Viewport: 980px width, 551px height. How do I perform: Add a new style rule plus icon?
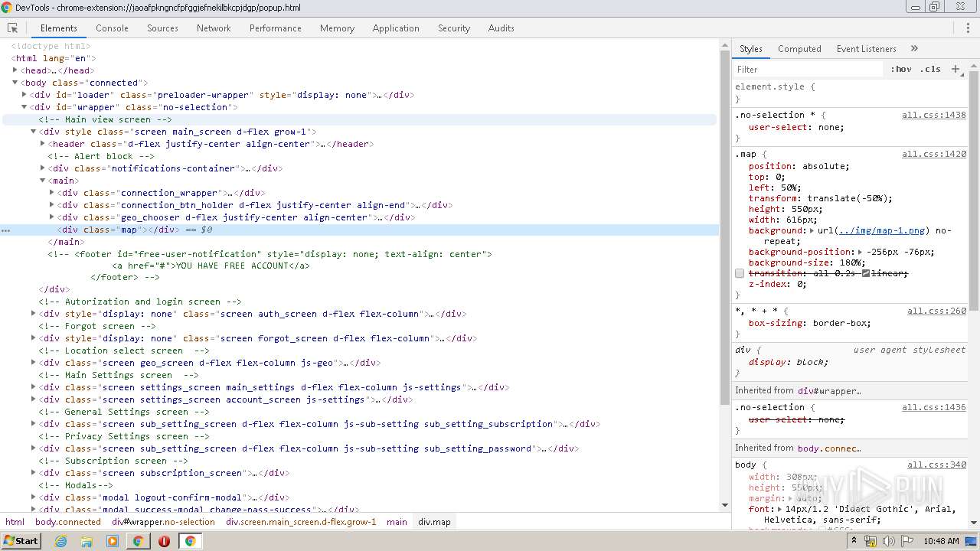tap(955, 69)
